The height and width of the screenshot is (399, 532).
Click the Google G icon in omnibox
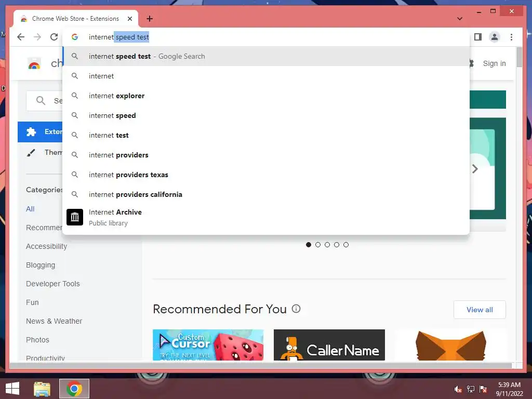(x=75, y=37)
